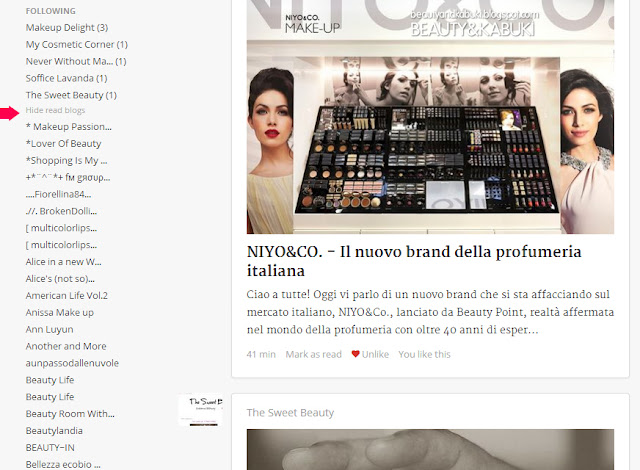Click the You like this text
Image resolution: width=640 pixels, height=470 pixels.
(424, 354)
